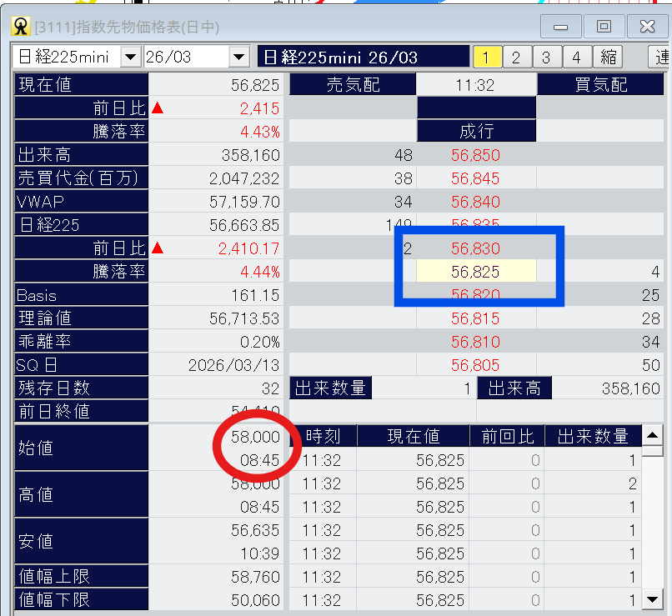The width and height of the screenshot is (672, 616).
Task: Click the 騰落率 value 4.43%
Action: coord(260,132)
